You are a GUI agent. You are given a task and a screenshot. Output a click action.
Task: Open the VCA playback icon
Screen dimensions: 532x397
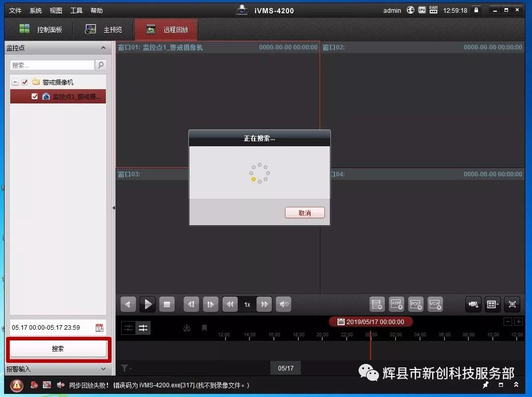[x=435, y=304]
